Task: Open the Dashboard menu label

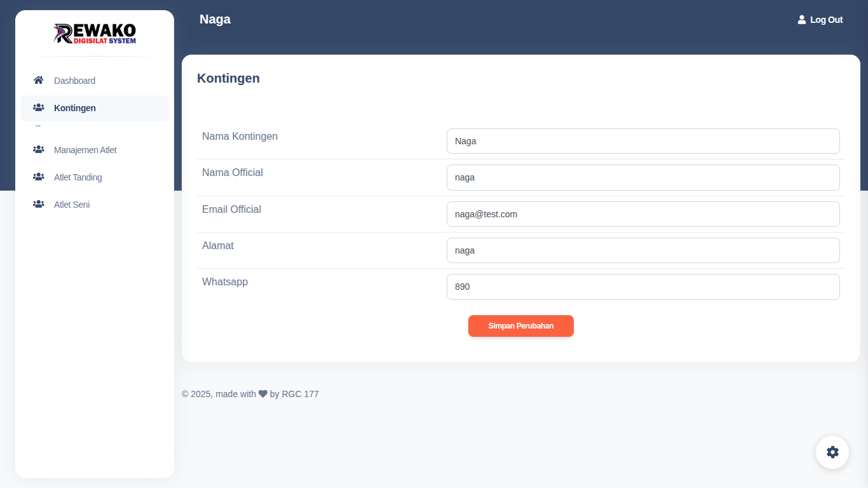Action: [x=74, y=81]
